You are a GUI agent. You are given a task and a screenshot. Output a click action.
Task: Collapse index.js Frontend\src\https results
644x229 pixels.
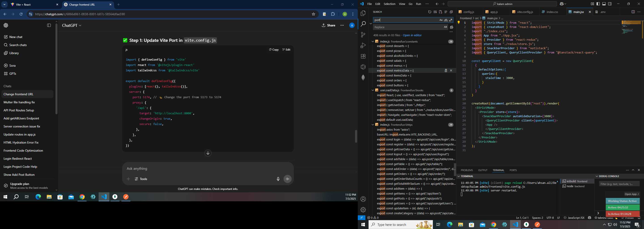click(373, 125)
